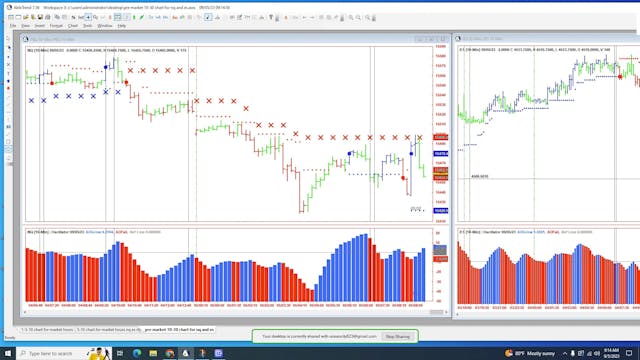Viewport: 640px width, 360px height.
Task: Click the open folder toolbar icon
Action: pos(26,18)
